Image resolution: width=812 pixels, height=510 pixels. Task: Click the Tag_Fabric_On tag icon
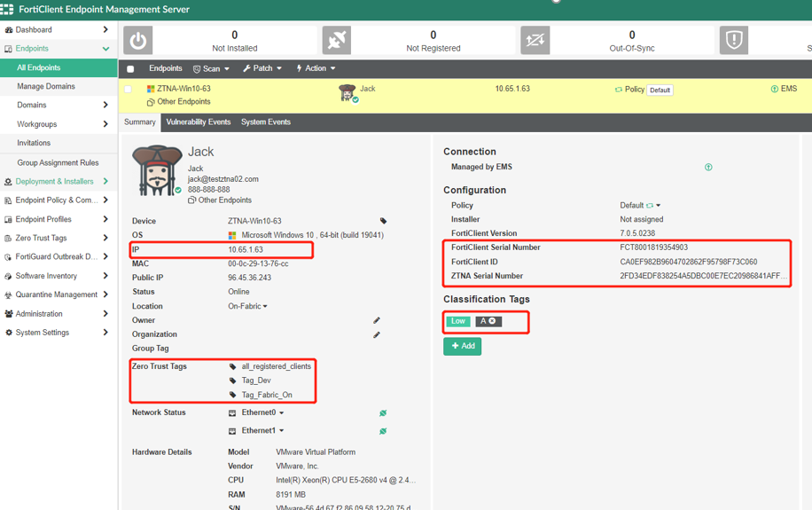click(232, 395)
